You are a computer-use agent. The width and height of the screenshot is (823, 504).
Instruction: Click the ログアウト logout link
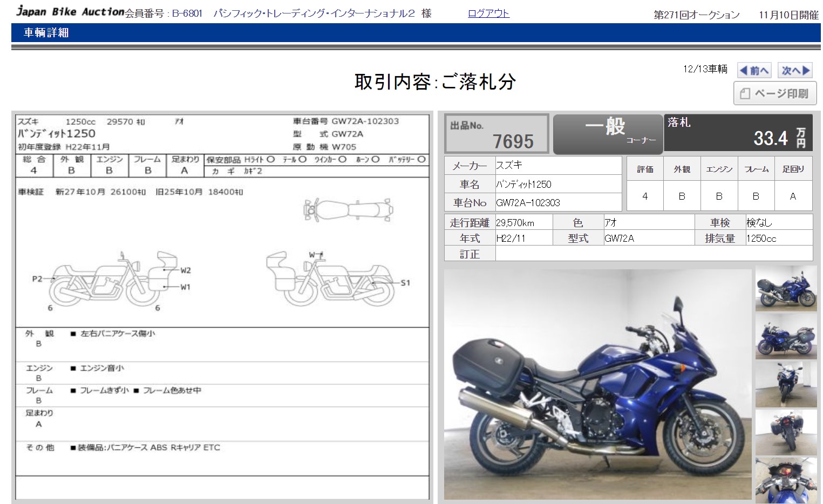[x=488, y=13]
